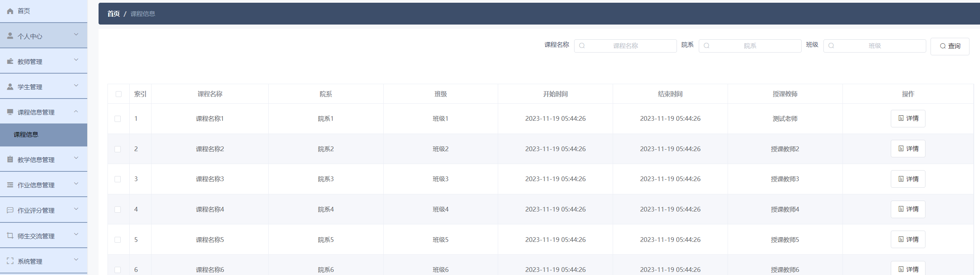Click the 结束时间 column header

click(x=670, y=94)
